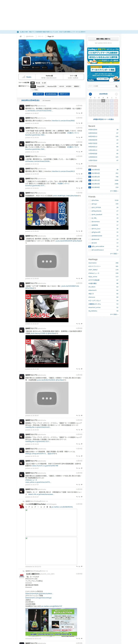Go to previous month in calendar
This screenshot has width=138, height=644.
coord(90,94)
